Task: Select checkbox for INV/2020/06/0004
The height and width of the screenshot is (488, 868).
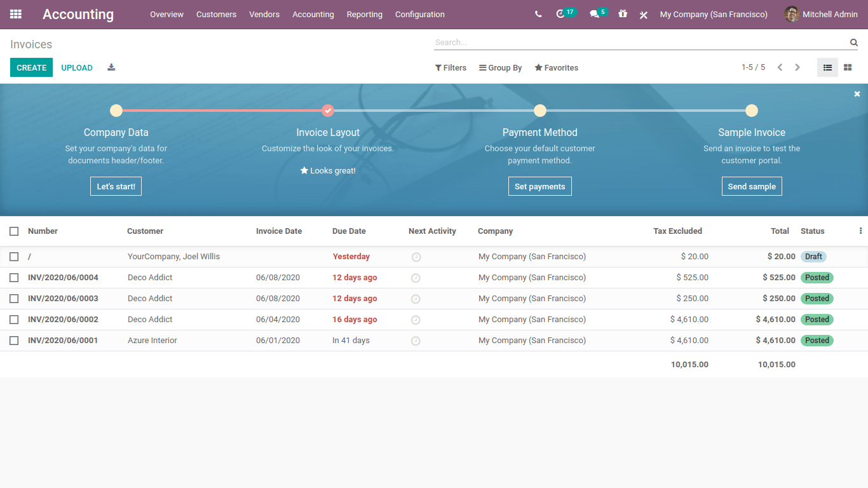Action: click(x=14, y=278)
